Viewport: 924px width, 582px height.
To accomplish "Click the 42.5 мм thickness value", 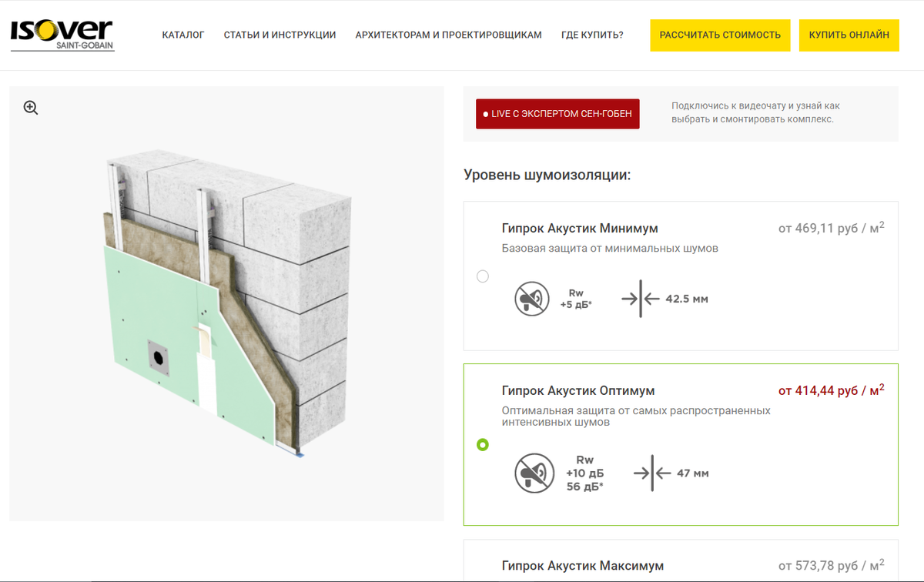I will (687, 299).
